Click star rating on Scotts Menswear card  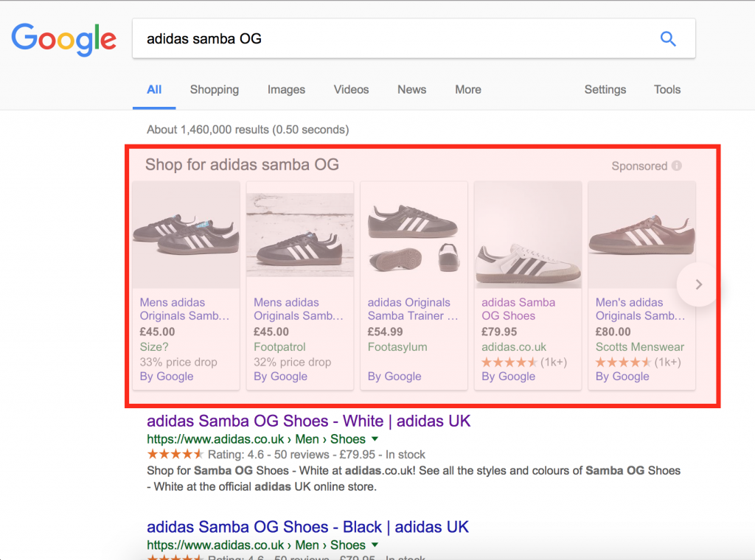tap(624, 362)
